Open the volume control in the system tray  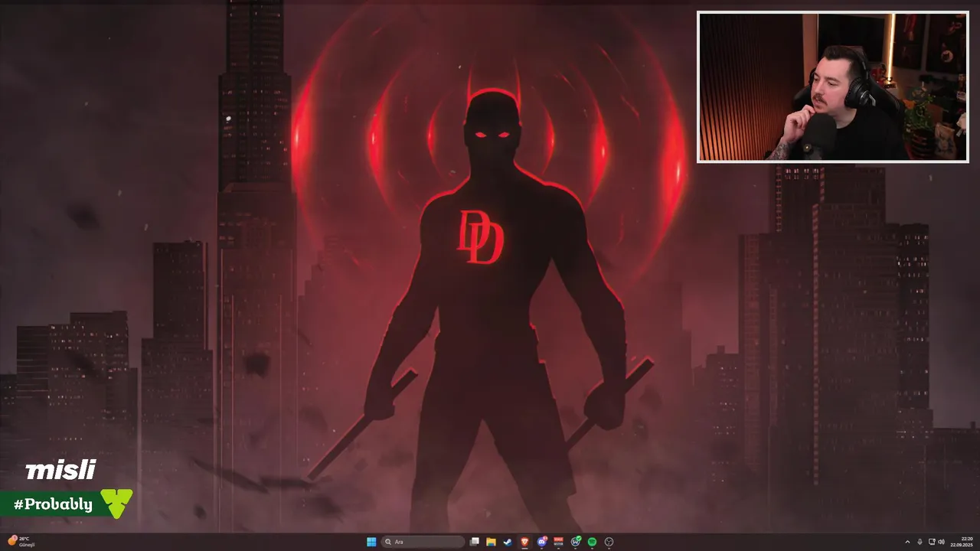pos(941,542)
